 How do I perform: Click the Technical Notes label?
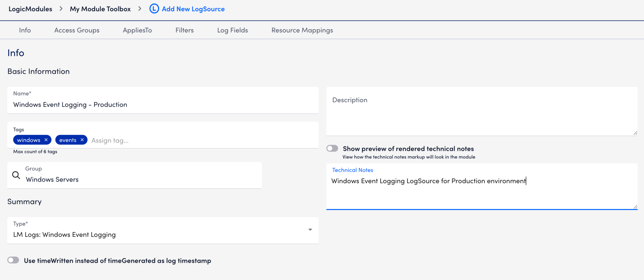coord(352,170)
